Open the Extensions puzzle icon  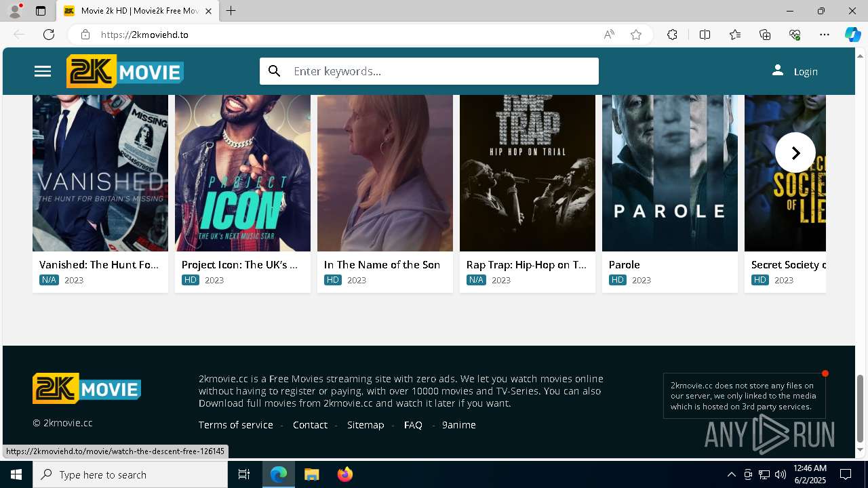point(672,35)
